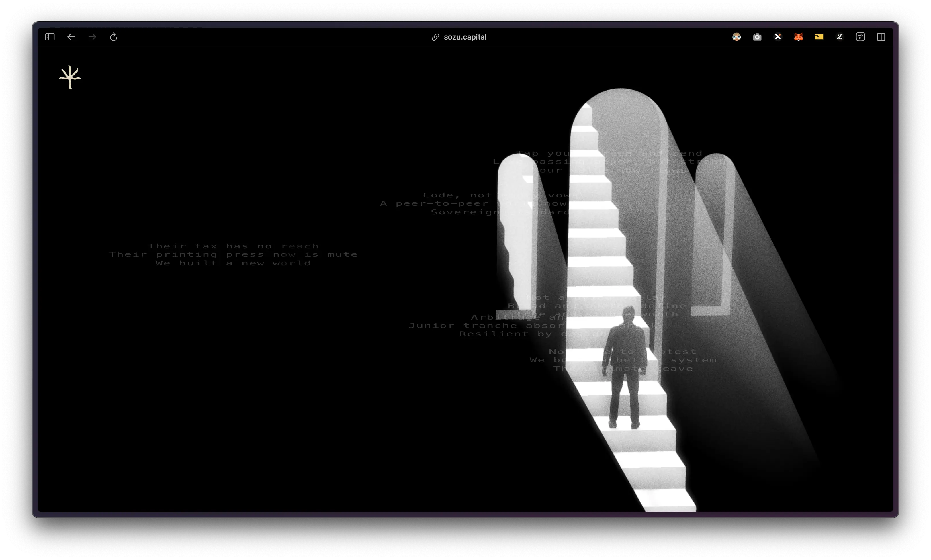Open the cursive L extension
Viewport: 931px width, 560px height.
pos(840,37)
